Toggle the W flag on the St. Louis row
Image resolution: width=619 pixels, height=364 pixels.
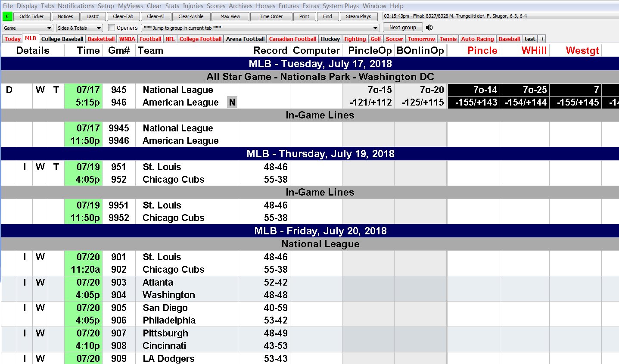40,167
